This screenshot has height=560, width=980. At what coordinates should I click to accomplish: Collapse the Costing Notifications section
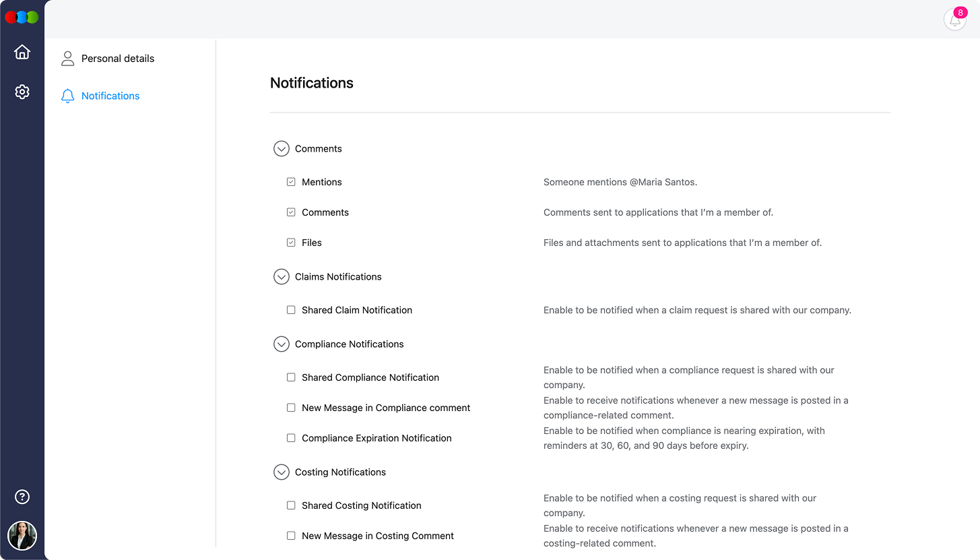(x=281, y=472)
